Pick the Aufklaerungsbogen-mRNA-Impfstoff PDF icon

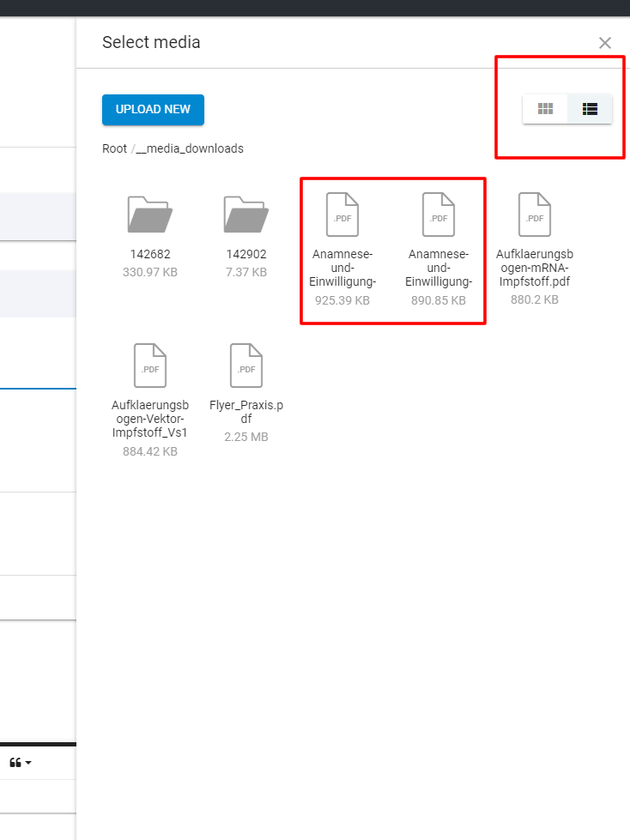[x=535, y=215]
